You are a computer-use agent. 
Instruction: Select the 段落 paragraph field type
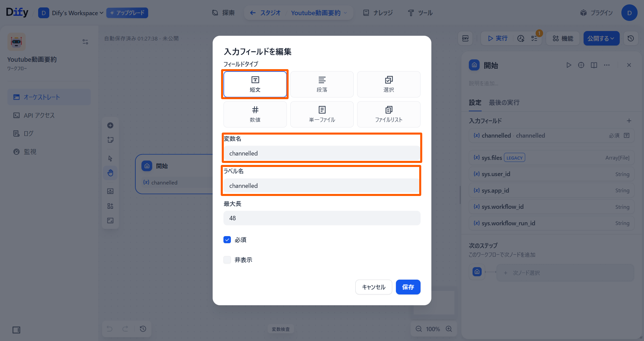click(322, 84)
